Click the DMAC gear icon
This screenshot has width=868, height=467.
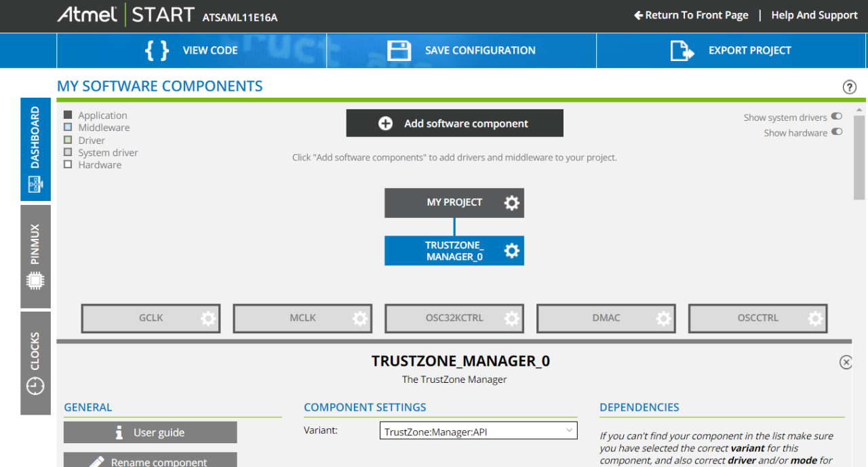pyautogui.click(x=664, y=318)
